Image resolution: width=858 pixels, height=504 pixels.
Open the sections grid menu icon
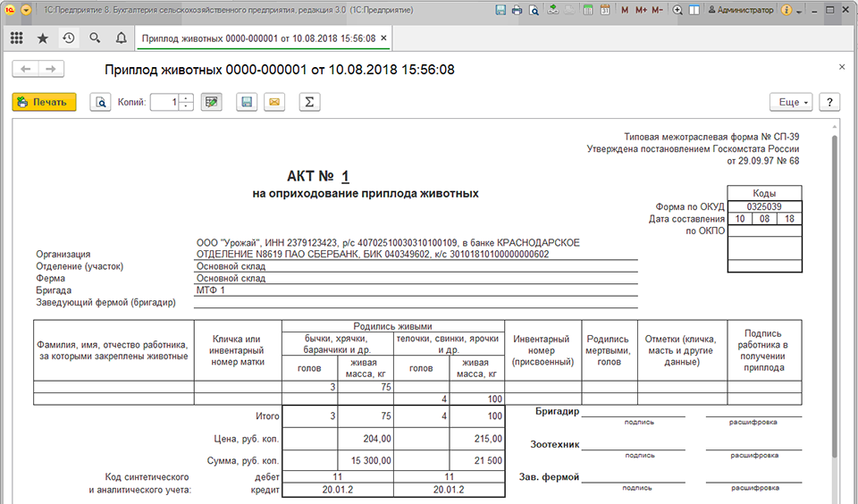tap(16, 38)
